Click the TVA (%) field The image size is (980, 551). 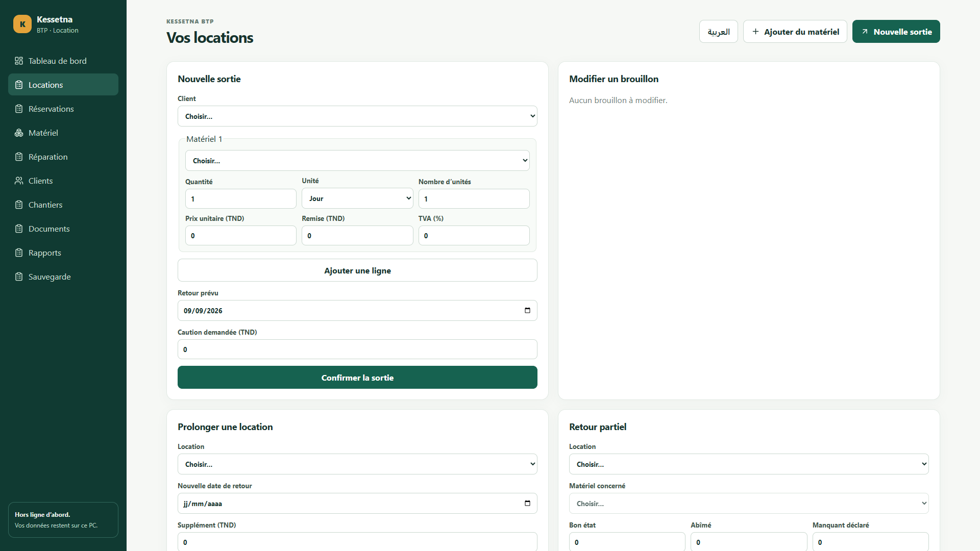[474, 236]
